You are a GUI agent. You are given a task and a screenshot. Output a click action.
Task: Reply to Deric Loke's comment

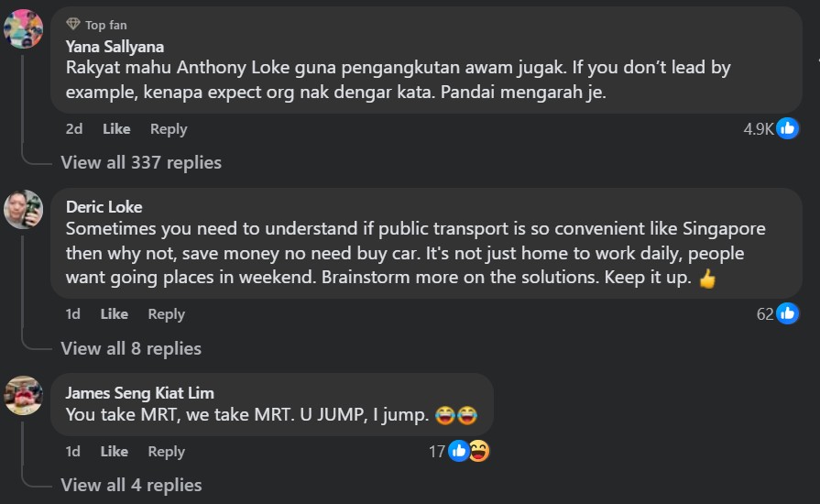click(x=167, y=314)
